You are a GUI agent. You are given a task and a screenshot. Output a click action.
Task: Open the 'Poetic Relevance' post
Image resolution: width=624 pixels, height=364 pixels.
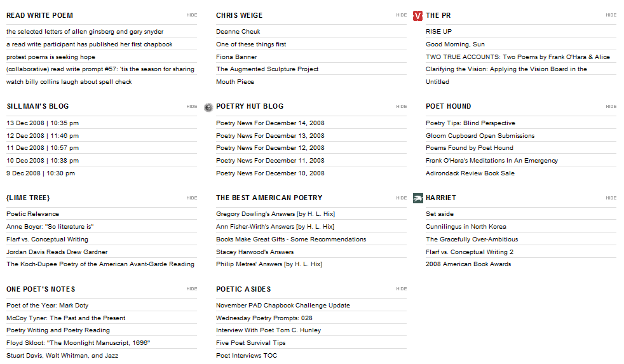[32, 213]
